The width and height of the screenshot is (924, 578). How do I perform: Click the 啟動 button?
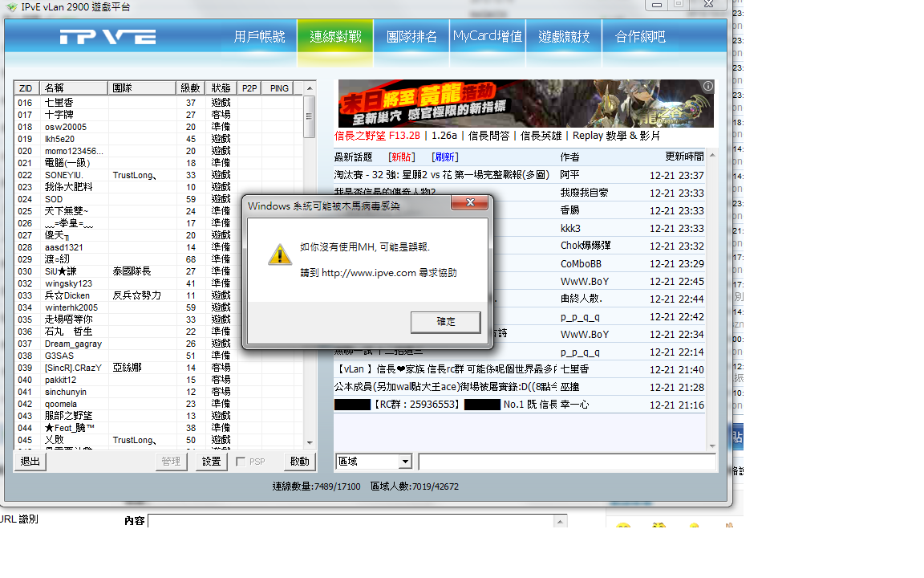[299, 462]
